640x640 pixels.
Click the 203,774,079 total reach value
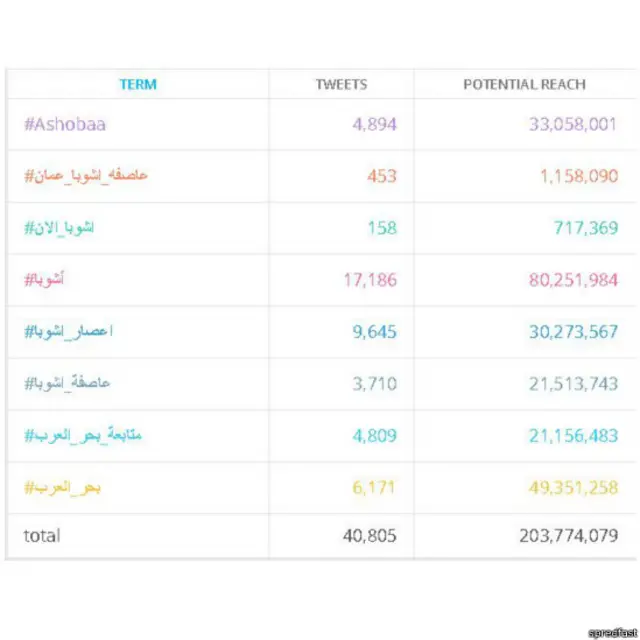tap(568, 536)
